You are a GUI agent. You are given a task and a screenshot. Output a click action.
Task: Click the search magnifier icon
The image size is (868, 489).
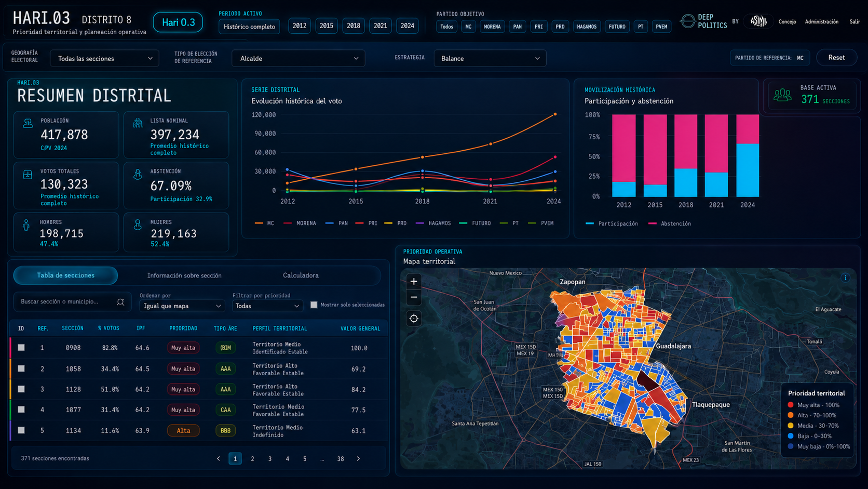[x=120, y=302]
